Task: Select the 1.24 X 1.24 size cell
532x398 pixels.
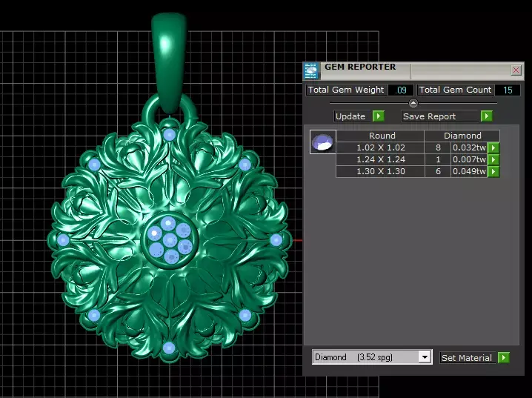Action: coord(380,159)
